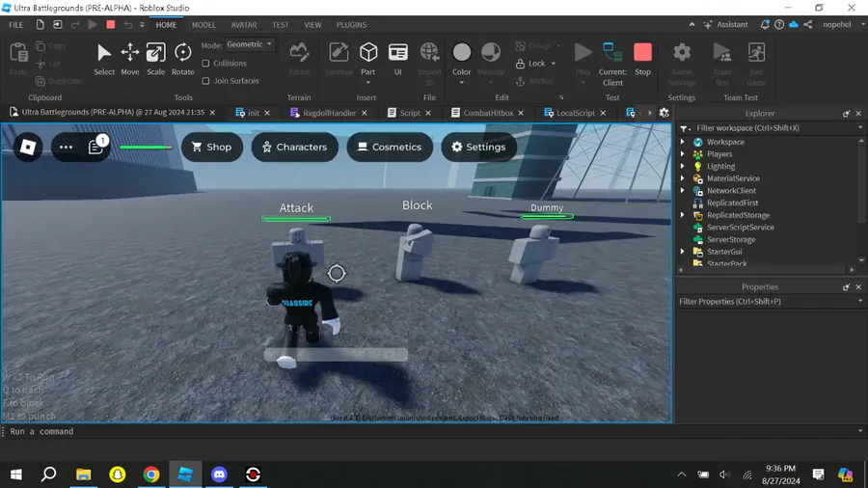The height and width of the screenshot is (488, 868).
Task: Click the notifications bell icon
Action: (765, 24)
